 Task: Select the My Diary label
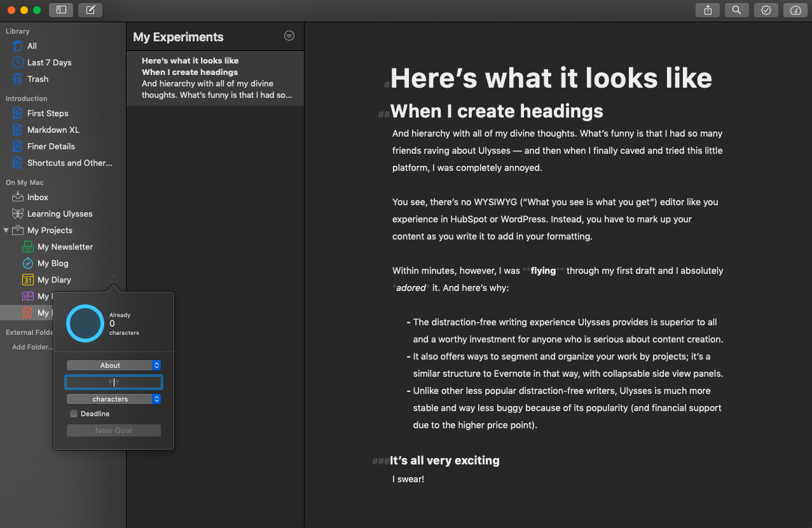coord(54,280)
